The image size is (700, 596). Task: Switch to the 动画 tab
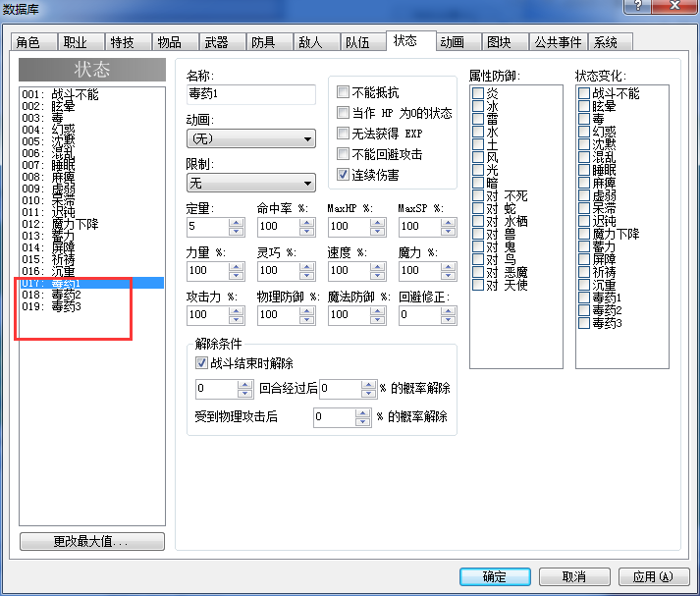(x=458, y=42)
